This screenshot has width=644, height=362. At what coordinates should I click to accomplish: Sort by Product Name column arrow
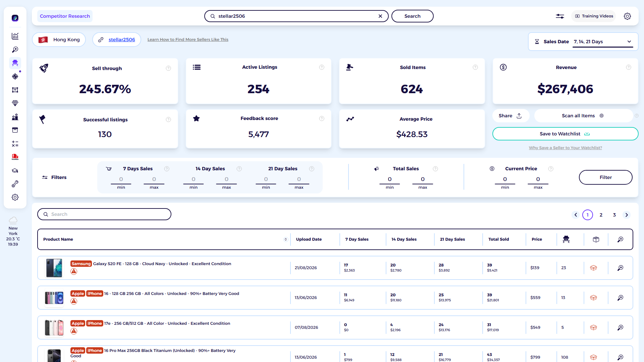coord(286,239)
